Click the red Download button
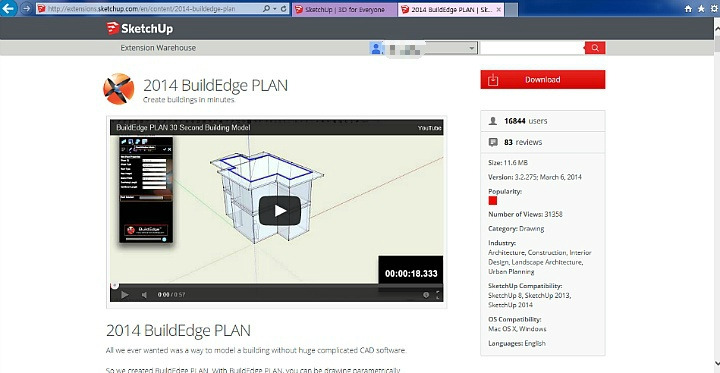 click(543, 79)
